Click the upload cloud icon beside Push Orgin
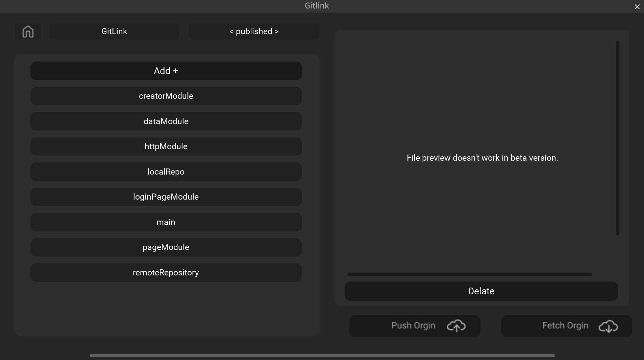The width and height of the screenshot is (644, 360). click(456, 326)
